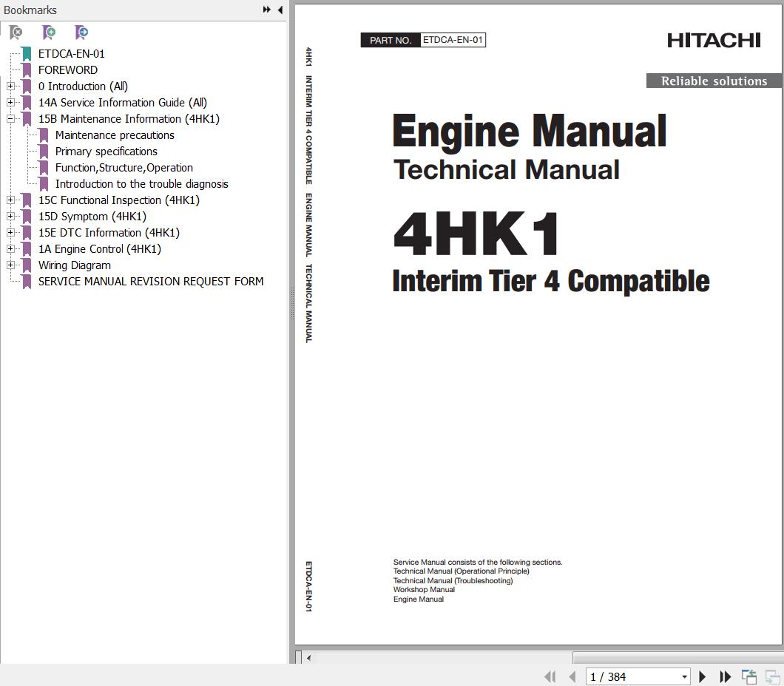Click bookmark icon beside 15C Functional Inspection
The image size is (784, 686).
[27, 200]
